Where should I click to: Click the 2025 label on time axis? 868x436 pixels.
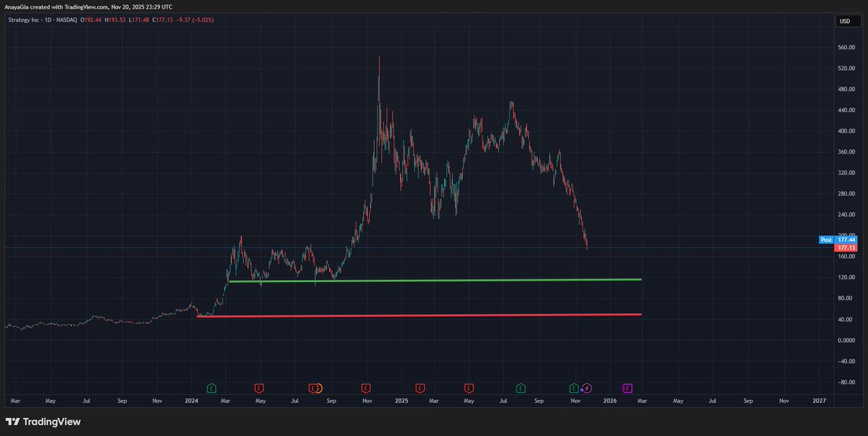pyautogui.click(x=401, y=400)
